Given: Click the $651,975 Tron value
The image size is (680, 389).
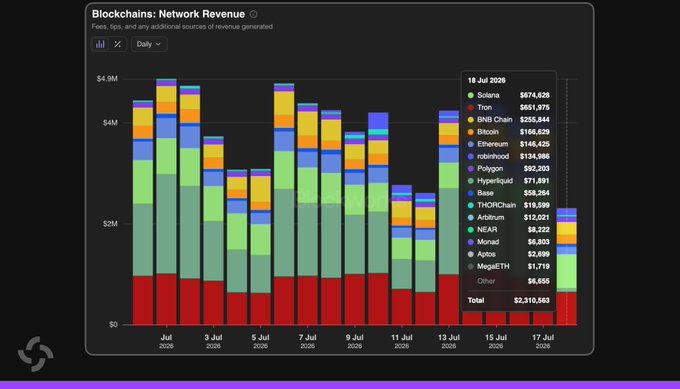Looking at the screenshot, I should (535, 107).
